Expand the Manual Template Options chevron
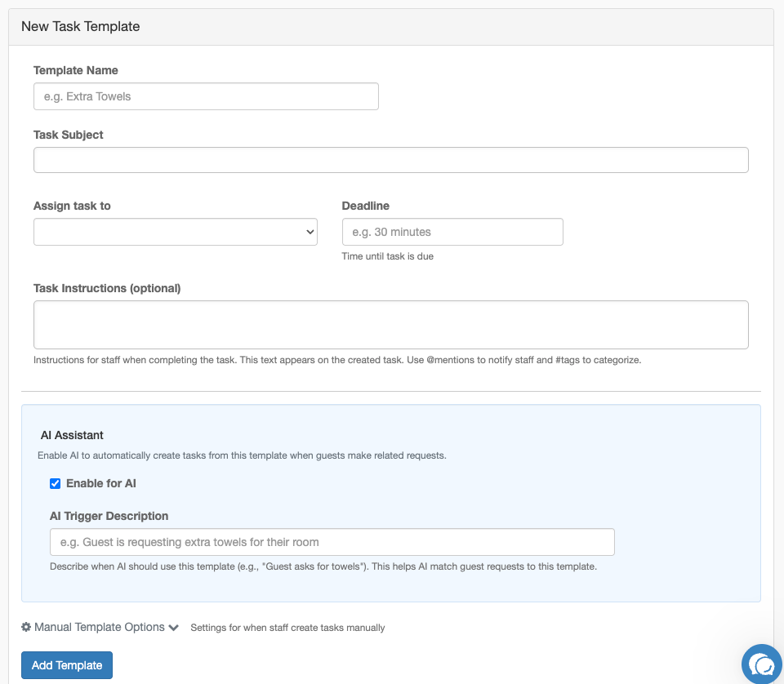The image size is (784, 684). pos(173,628)
